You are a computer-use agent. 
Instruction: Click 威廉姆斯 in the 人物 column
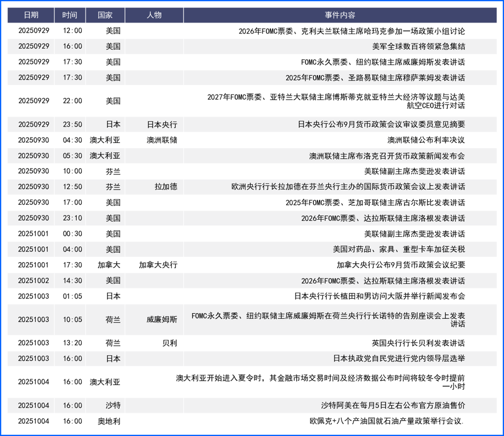(162, 319)
